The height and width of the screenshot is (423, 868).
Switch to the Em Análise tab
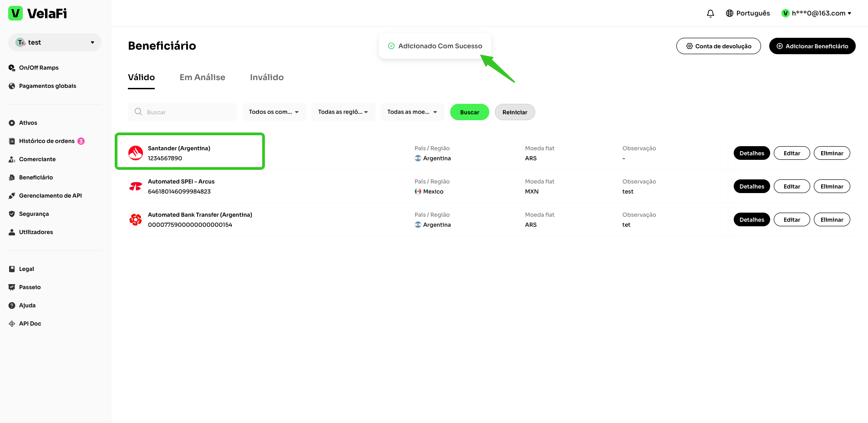[x=202, y=77]
